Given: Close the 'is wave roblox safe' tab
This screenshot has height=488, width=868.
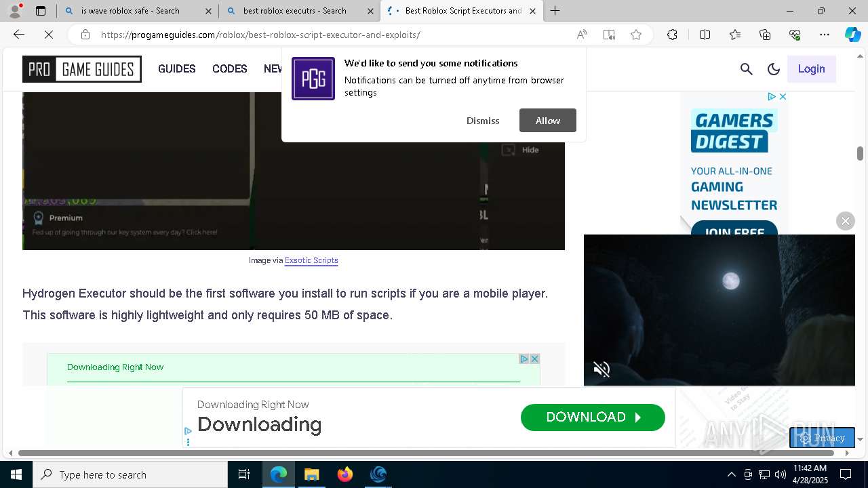Looking at the screenshot, I should (x=208, y=11).
